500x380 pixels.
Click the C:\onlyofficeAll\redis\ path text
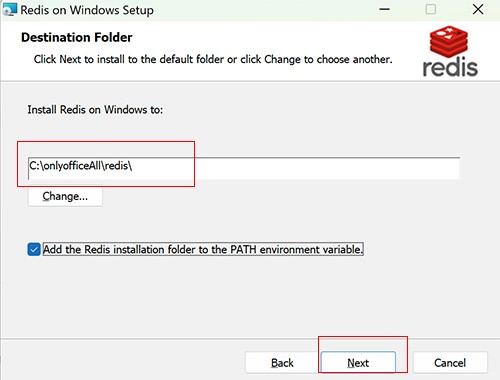tap(81, 166)
